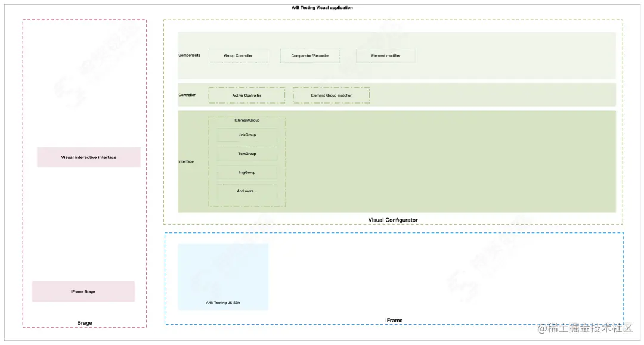Select the IFrame Brage pink block
Screen dimensions: 644x345
(83, 291)
